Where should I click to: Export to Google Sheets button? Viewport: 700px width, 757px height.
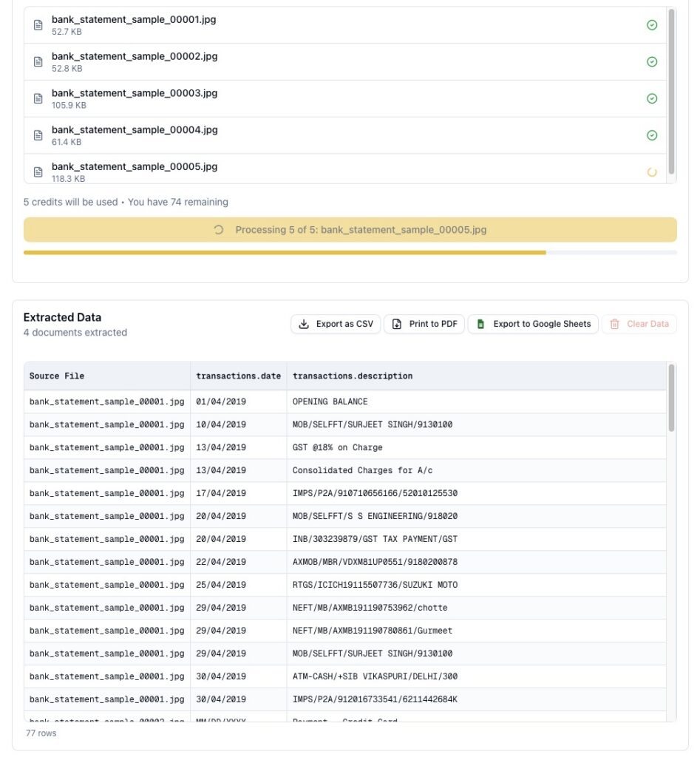click(x=533, y=324)
